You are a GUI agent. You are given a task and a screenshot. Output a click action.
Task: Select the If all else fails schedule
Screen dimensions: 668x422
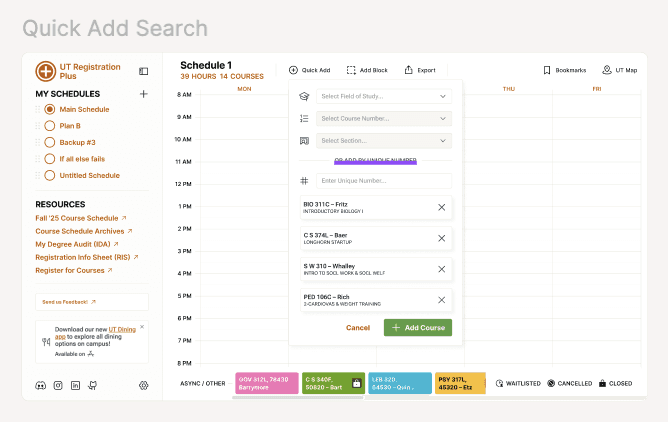(50, 159)
